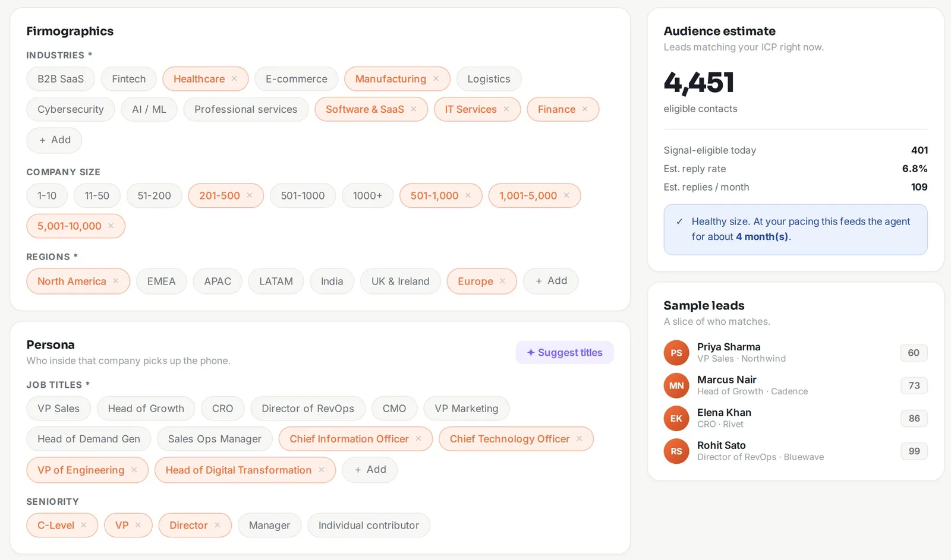Remove the Finance chip using its x
This screenshot has width=951, height=560.
[x=585, y=109]
